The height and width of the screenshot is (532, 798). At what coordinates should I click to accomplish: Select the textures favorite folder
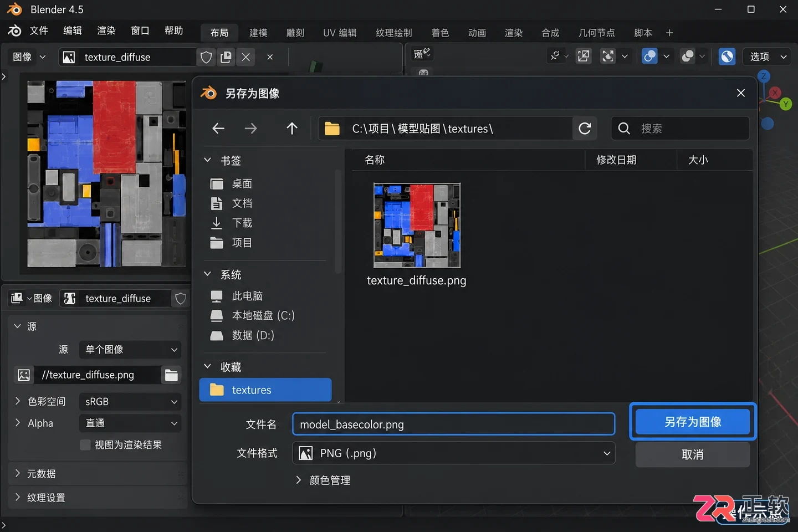265,390
